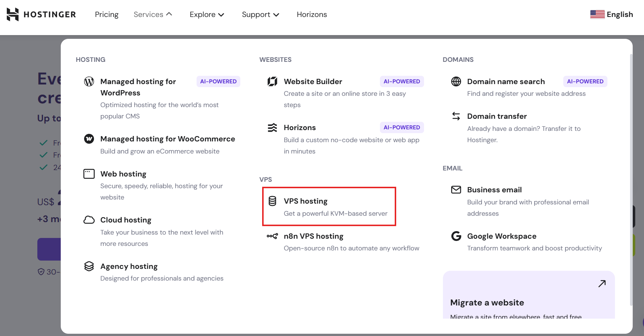Image resolution: width=644 pixels, height=336 pixels.
Task: Click the US flag icon
Action: click(x=597, y=14)
